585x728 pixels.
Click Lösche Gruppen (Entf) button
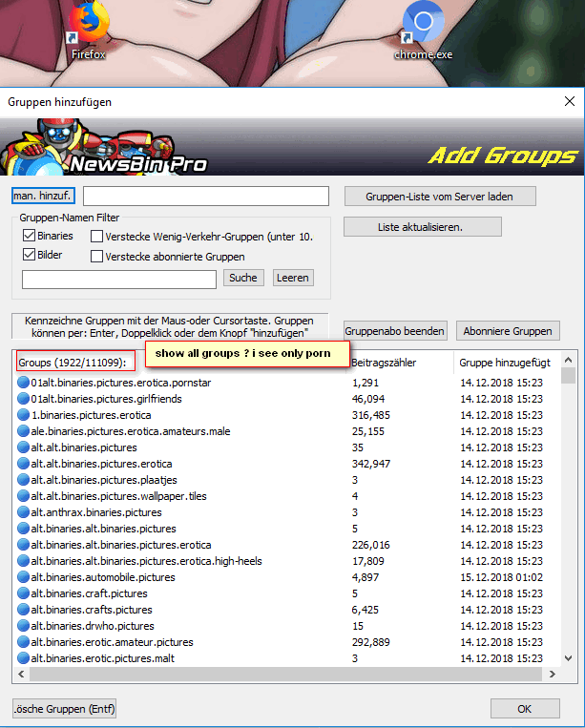click(x=64, y=709)
